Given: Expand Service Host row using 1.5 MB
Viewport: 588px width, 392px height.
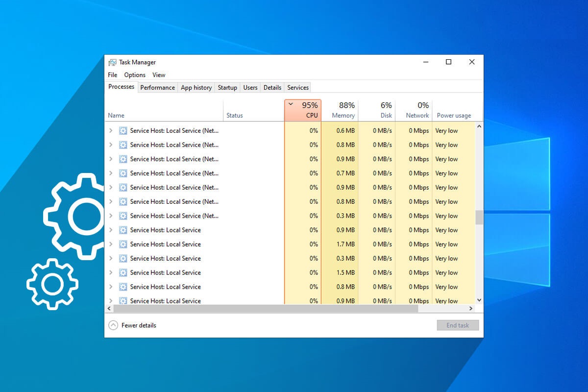Looking at the screenshot, I should coord(111,272).
